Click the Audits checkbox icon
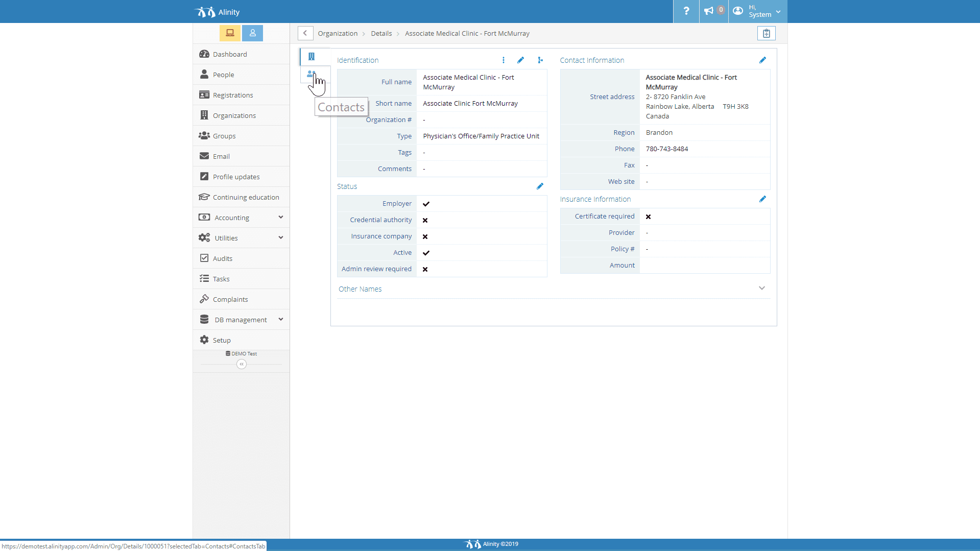Screen dimensions: 980x551 [204, 258]
